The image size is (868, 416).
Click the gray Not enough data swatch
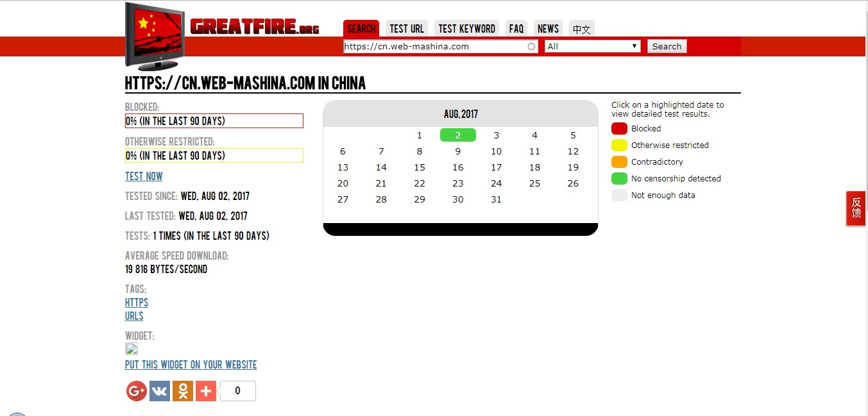point(619,195)
